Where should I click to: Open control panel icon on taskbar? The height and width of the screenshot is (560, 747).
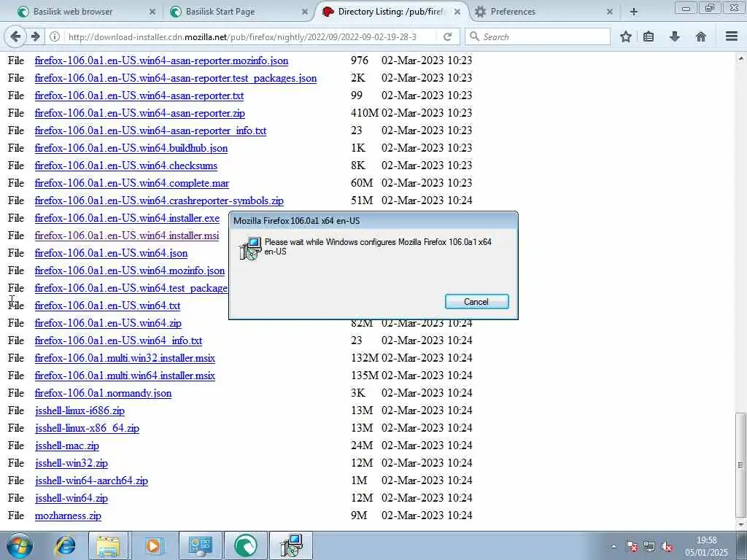[200, 545]
